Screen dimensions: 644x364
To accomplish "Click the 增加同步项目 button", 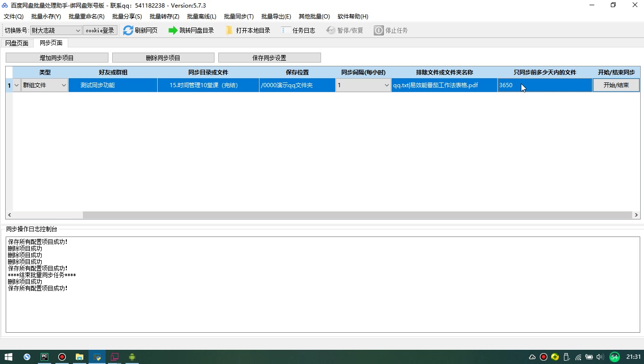I will [x=57, y=58].
